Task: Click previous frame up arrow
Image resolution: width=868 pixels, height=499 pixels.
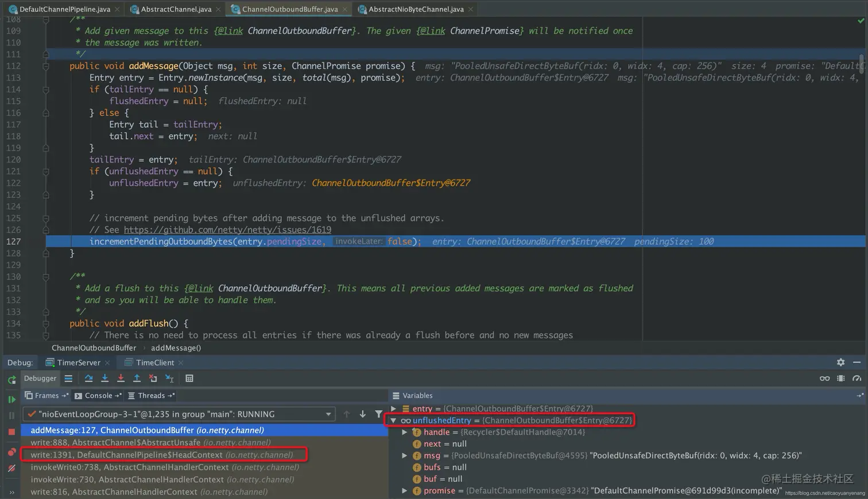Action: tap(346, 414)
